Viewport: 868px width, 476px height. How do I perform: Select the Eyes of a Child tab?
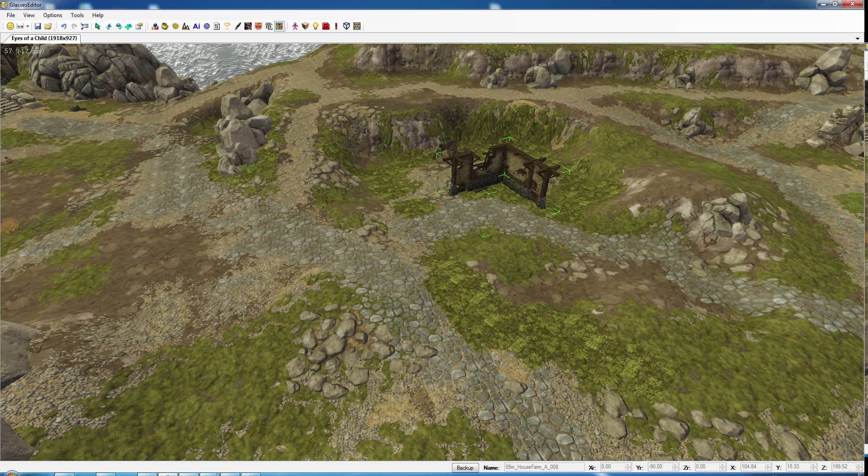44,38
